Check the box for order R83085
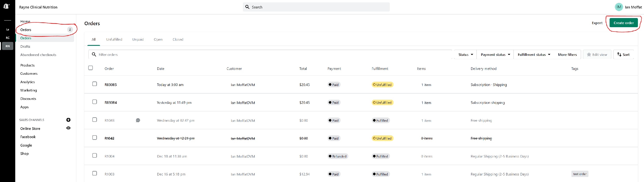The image size is (644, 182). tap(95, 84)
